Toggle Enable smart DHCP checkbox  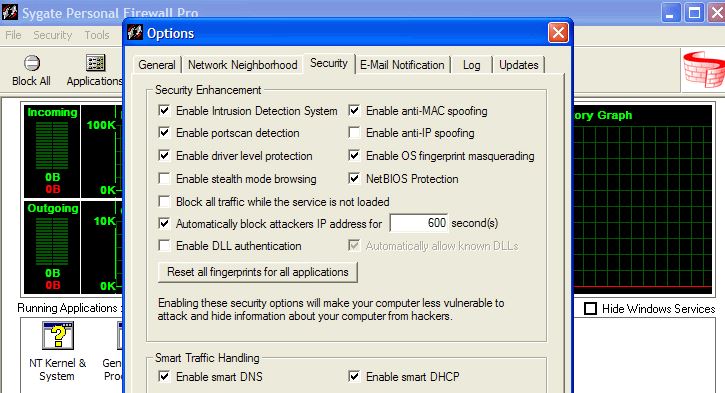click(x=354, y=376)
